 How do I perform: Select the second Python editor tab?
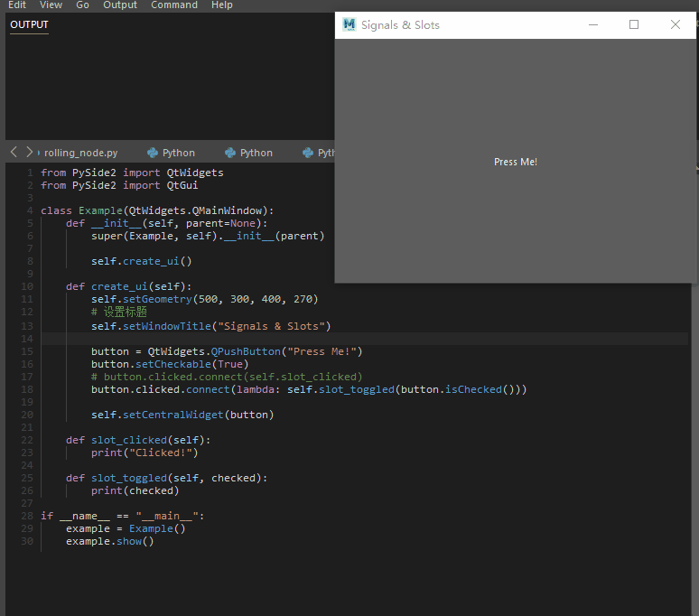tap(249, 153)
